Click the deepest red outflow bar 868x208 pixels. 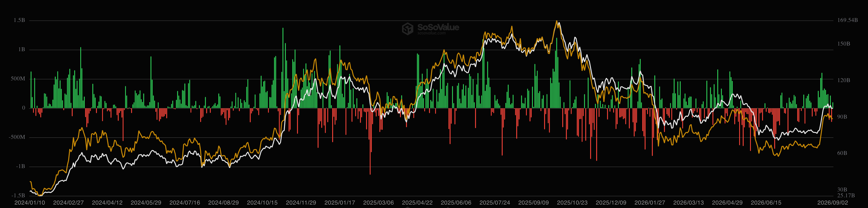[370, 141]
